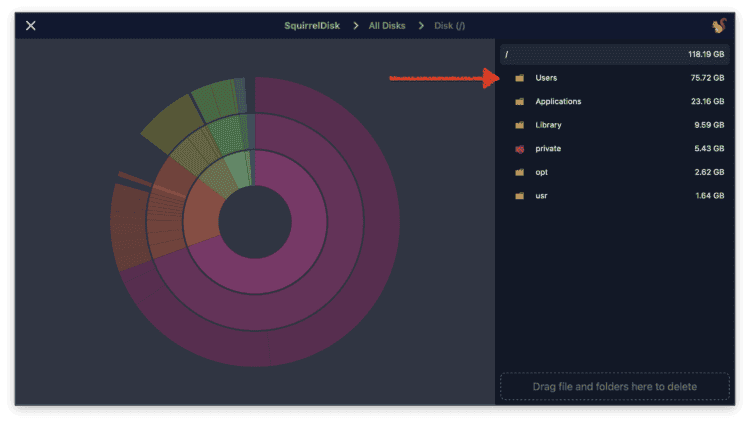The image size is (750, 423).
Task: Click the Library folder icon
Action: [519, 125]
